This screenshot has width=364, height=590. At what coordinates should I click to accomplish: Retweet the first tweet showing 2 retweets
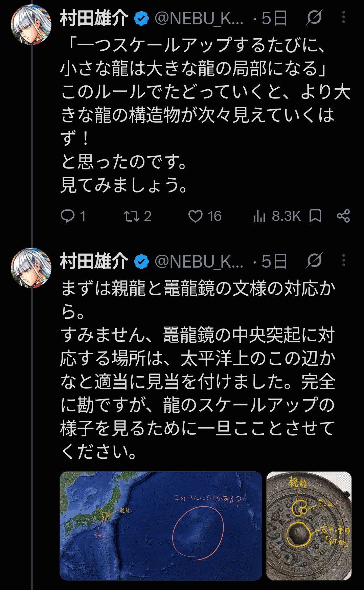point(137,216)
